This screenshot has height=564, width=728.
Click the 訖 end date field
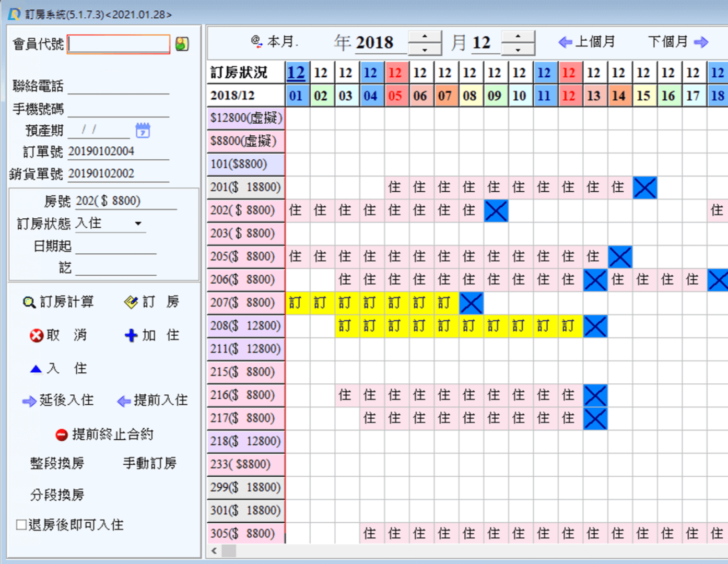pos(116,267)
